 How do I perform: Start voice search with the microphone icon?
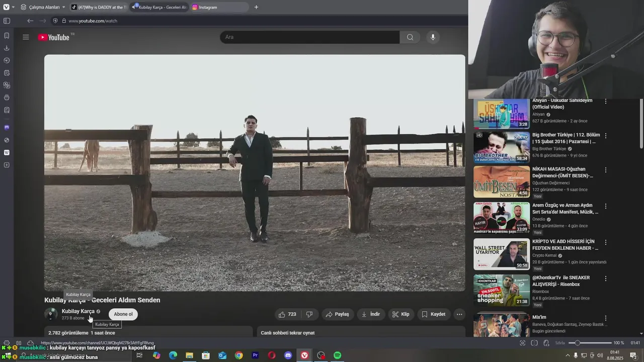(433, 37)
